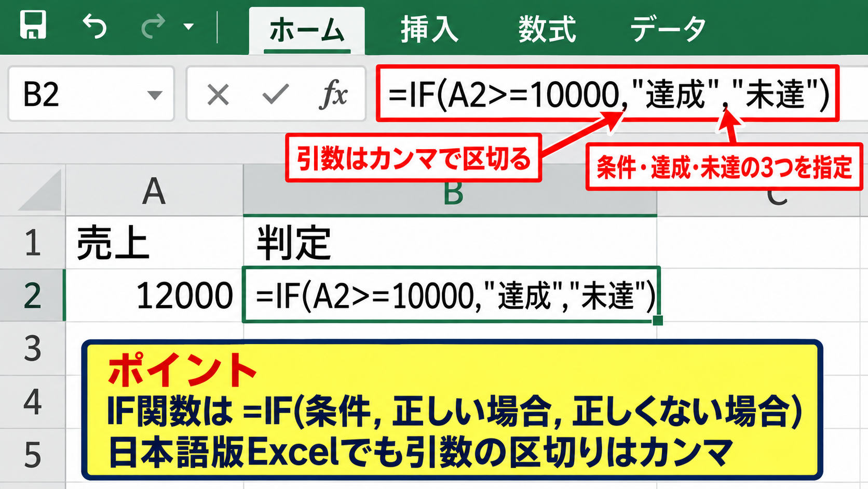Click cell A2 with value 12000
This screenshot has width=868, height=489.
click(x=154, y=295)
